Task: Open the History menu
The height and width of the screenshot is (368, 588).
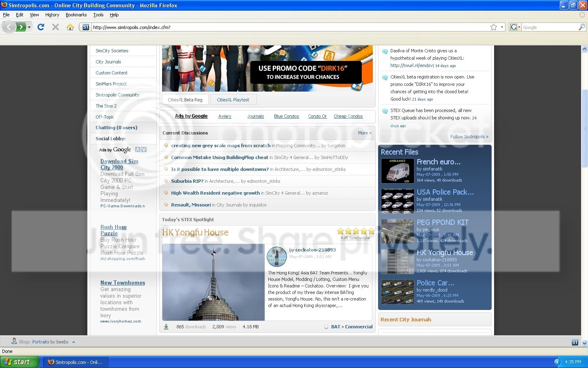Action: (52, 15)
